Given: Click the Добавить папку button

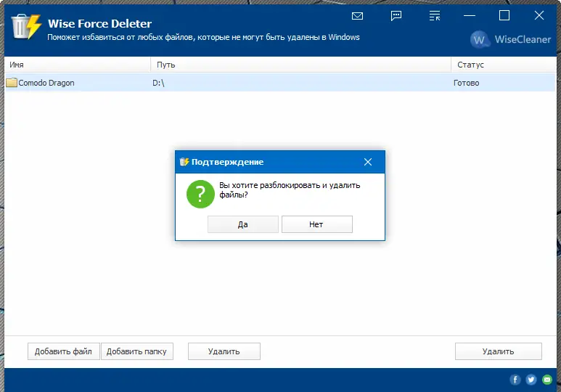Looking at the screenshot, I should [137, 351].
